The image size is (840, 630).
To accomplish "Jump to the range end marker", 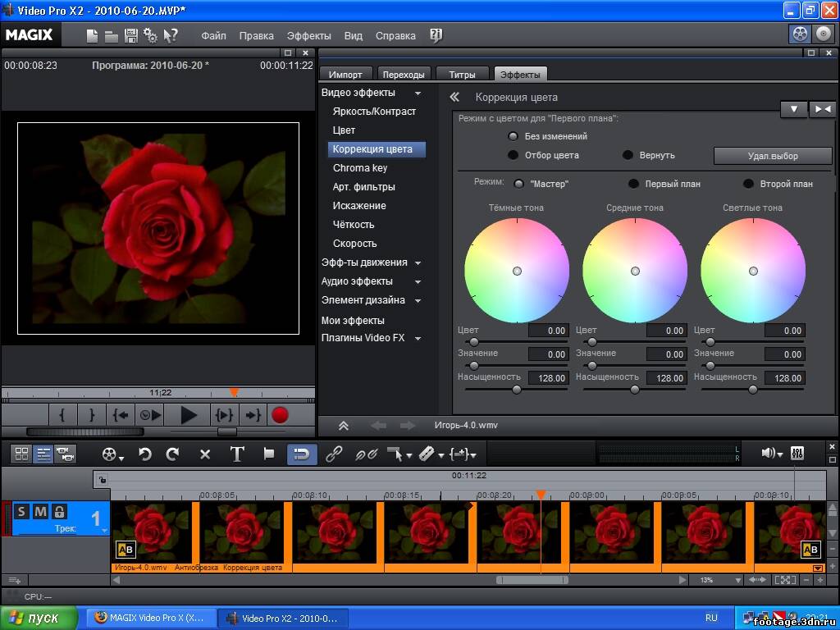I will coord(253,415).
